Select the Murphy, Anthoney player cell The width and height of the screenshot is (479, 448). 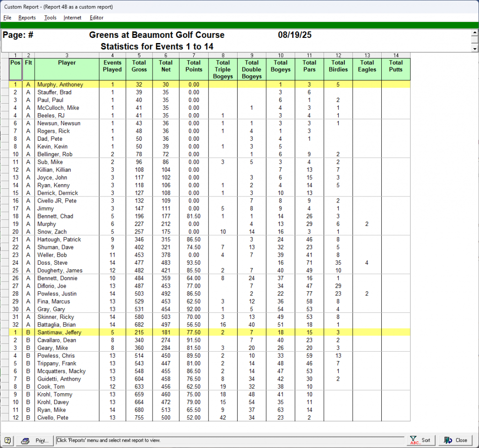point(60,85)
